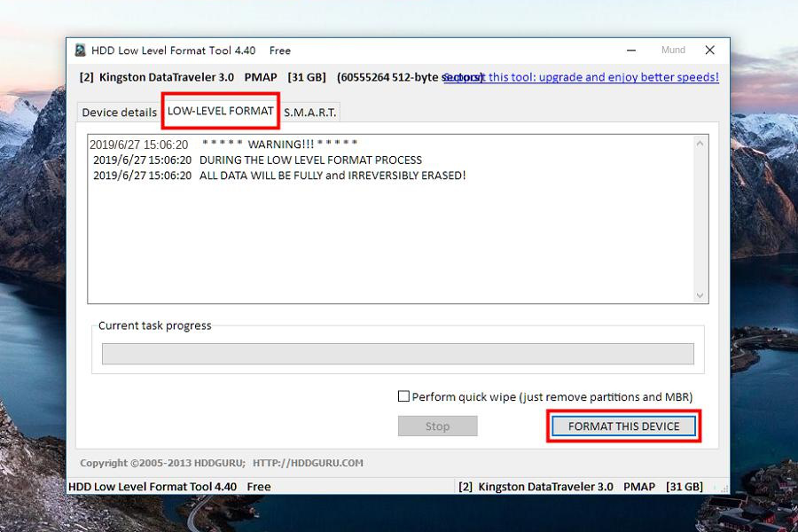
Task: Click the Kingston DataTraveler 3.0 header text
Action: 167,77
